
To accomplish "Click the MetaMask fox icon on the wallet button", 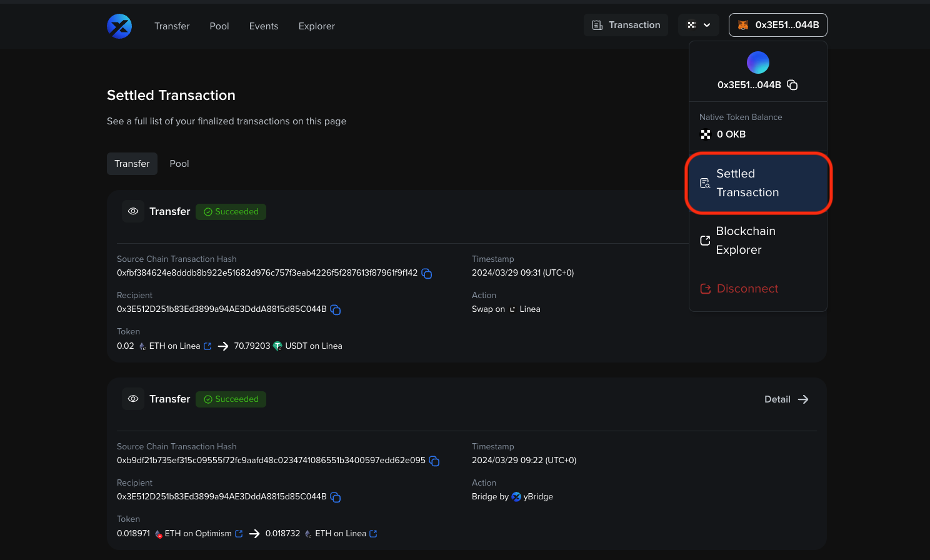I will tap(743, 25).
